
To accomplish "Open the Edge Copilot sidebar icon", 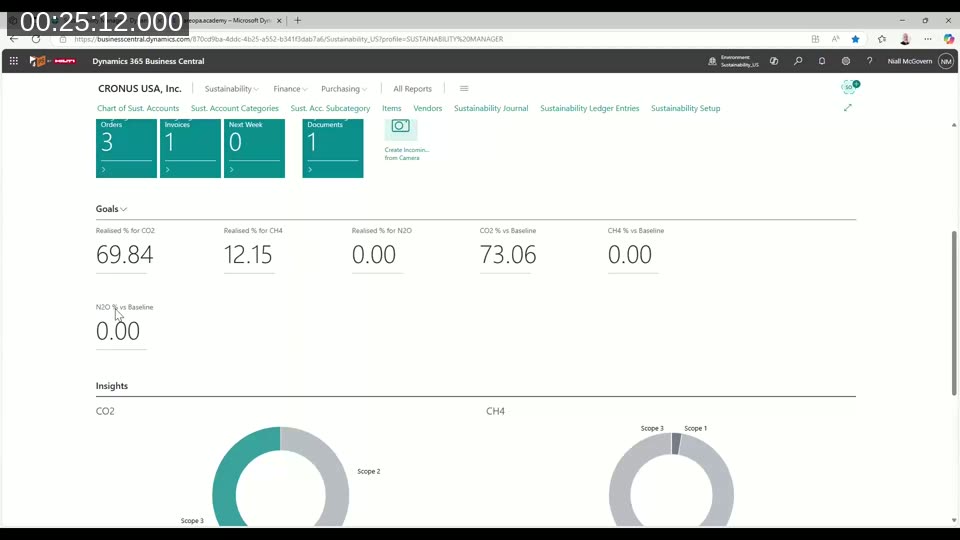I will click(x=948, y=39).
